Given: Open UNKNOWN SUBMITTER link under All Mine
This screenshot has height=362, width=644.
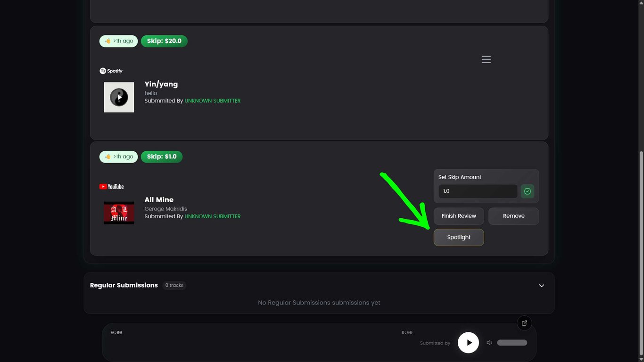Looking at the screenshot, I should tap(212, 216).
